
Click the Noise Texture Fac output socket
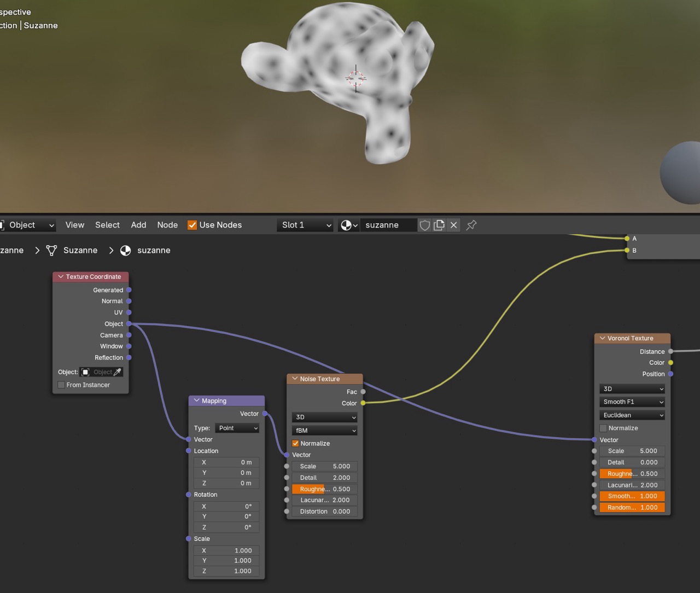point(363,392)
